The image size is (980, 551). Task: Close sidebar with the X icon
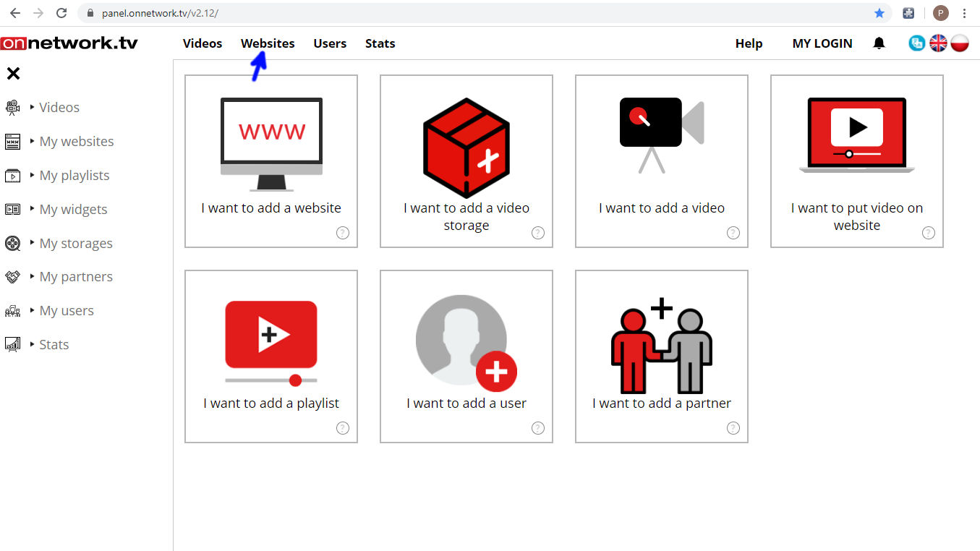point(13,73)
